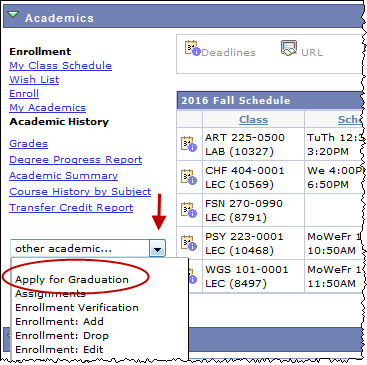367x365 pixels.
Task: Click the ART 225-0500 LAB (10327) cell
Action: pyautogui.click(x=254, y=144)
